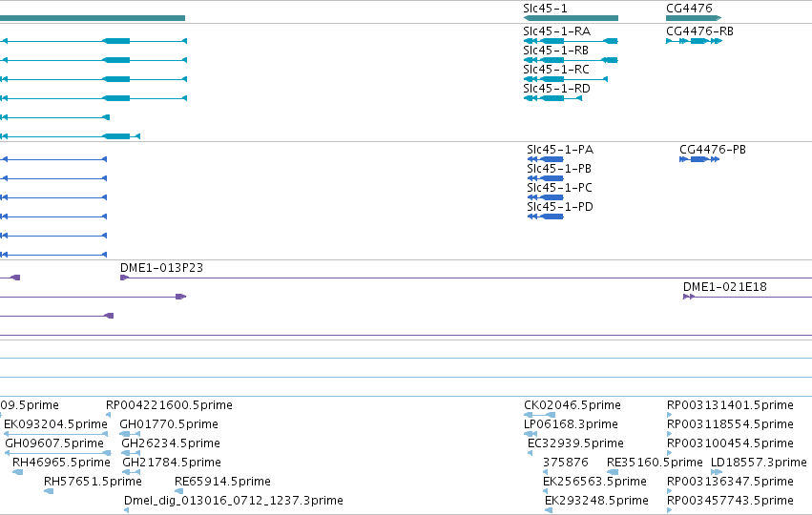Select the Slc45-1 gene bar

[571, 18]
